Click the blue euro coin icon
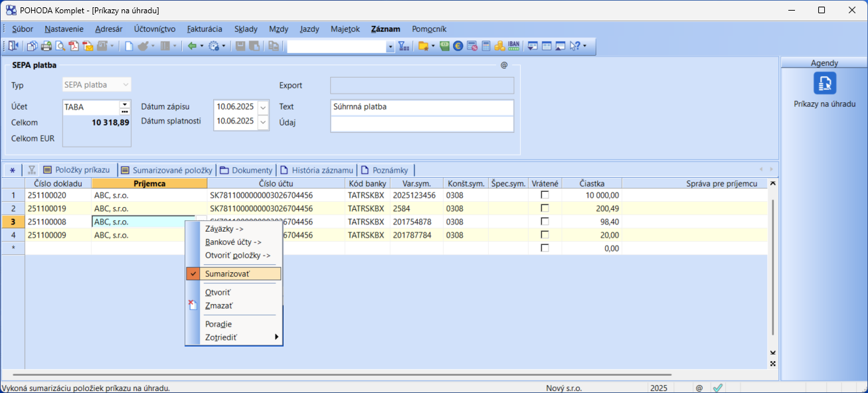868x393 pixels. click(458, 46)
